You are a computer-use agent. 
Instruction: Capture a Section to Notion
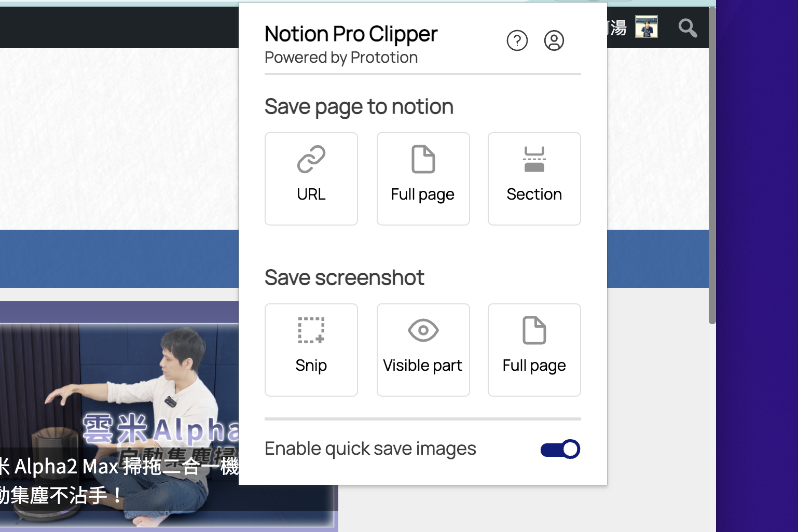(x=534, y=178)
